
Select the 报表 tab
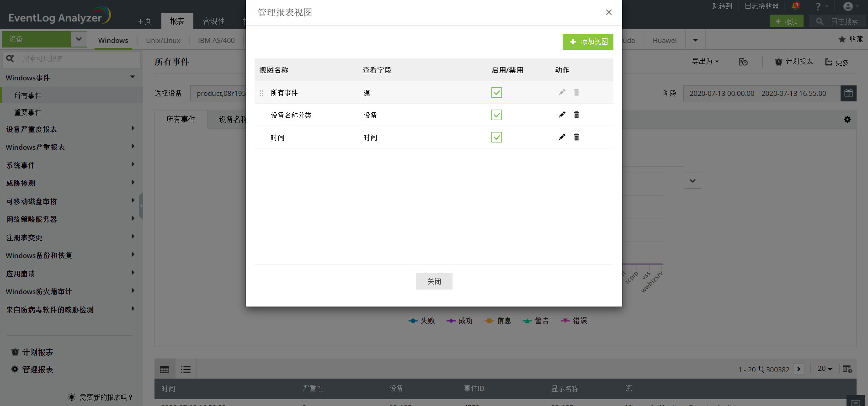(x=177, y=21)
